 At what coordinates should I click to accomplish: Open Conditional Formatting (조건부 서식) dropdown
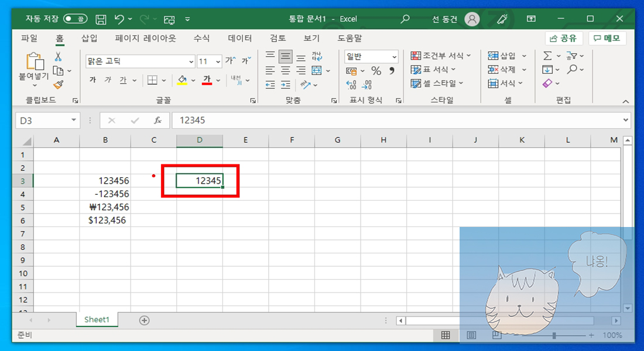[x=441, y=56]
